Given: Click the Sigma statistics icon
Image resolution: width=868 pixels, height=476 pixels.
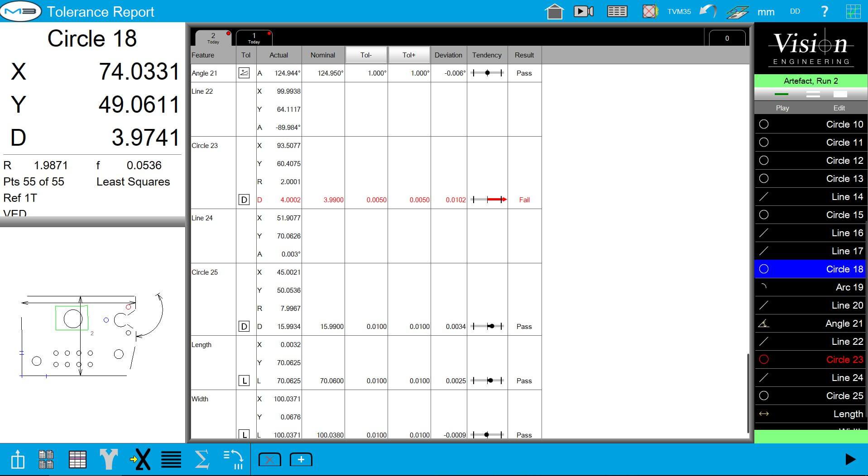Looking at the screenshot, I should 201,460.
